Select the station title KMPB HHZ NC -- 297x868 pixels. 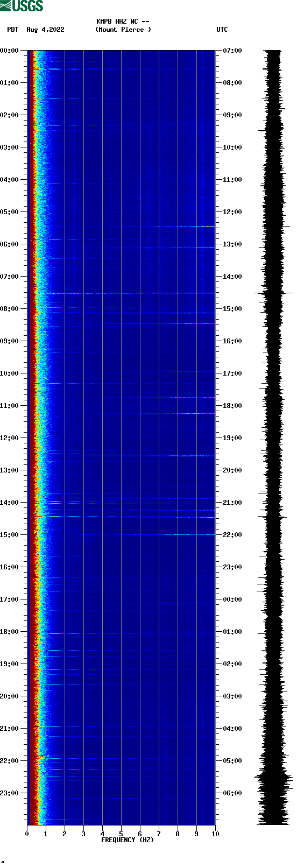123,22
